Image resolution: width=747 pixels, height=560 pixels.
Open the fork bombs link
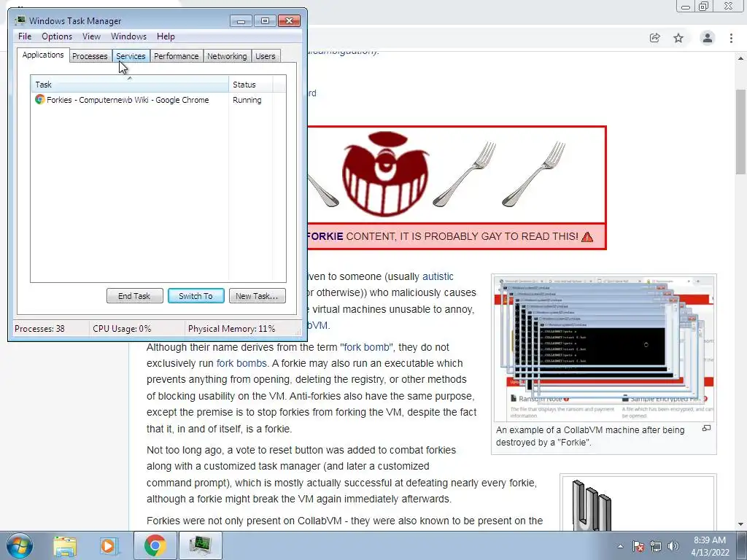point(241,363)
